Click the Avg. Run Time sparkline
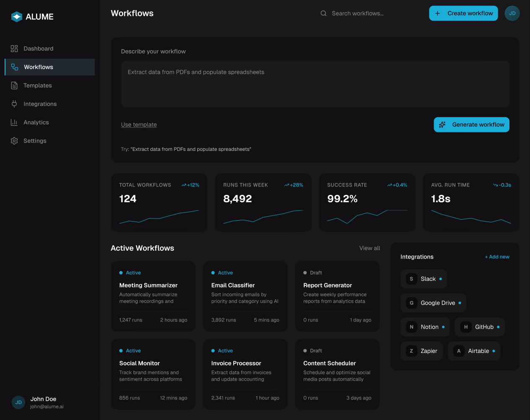This screenshot has width=530, height=420. coord(471,217)
